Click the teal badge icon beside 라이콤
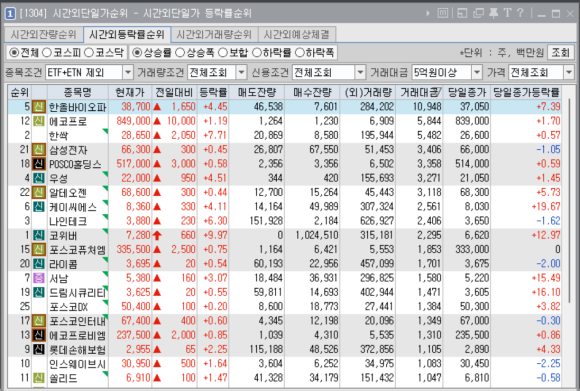The height and width of the screenshot is (391, 580). pyautogui.click(x=39, y=263)
